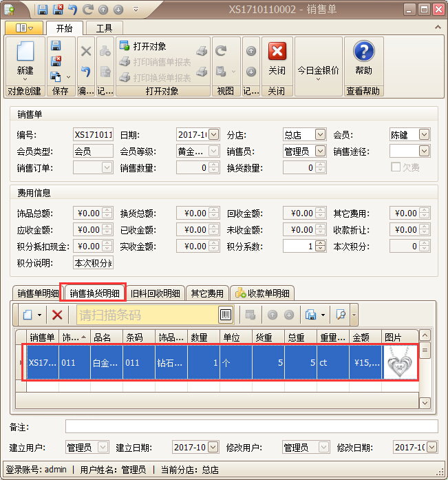
Task: Click the 新建 (New) icon in ribbon
Action: point(25,54)
